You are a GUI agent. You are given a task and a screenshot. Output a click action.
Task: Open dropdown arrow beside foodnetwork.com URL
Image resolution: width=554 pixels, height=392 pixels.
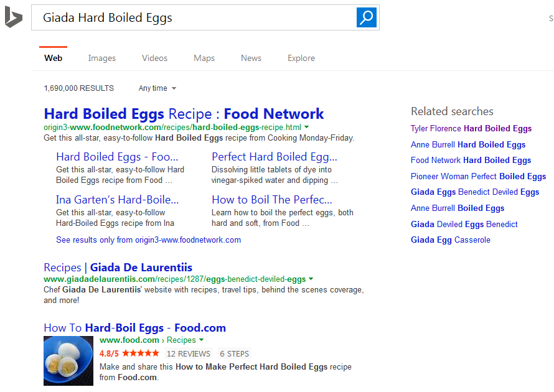click(307, 128)
